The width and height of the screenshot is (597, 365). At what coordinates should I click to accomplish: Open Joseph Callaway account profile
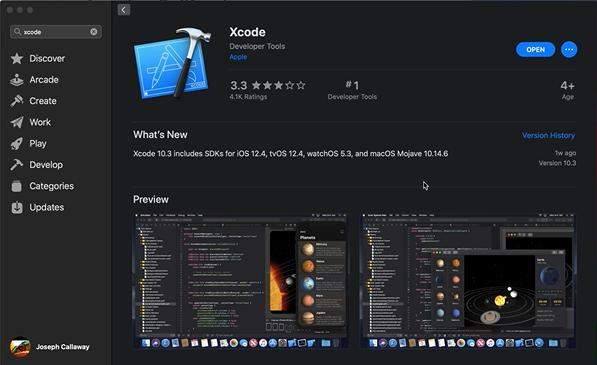(x=49, y=347)
